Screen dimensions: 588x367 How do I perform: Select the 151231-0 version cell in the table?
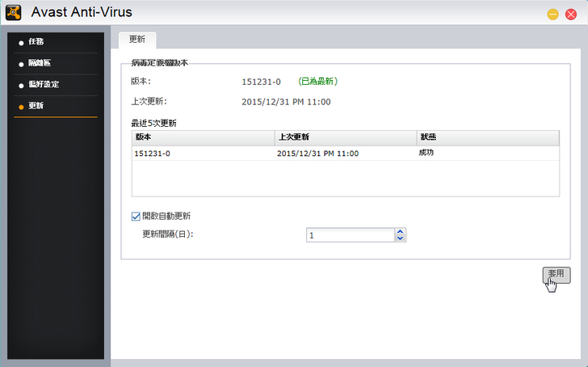[152, 153]
